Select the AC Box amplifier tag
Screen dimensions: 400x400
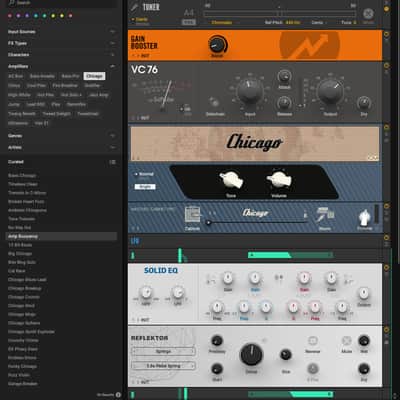pyautogui.click(x=16, y=76)
